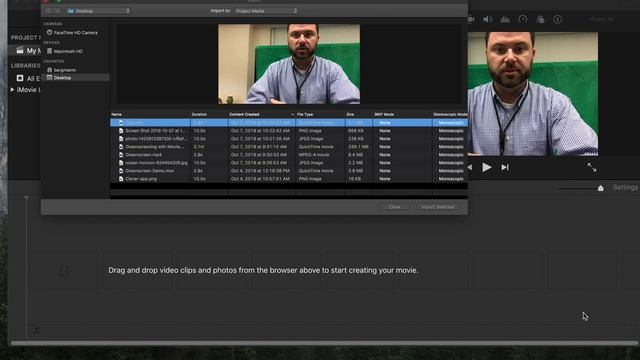Open the volume adjustment tool
Viewport: 640px width, 360px height.
tap(487, 19)
